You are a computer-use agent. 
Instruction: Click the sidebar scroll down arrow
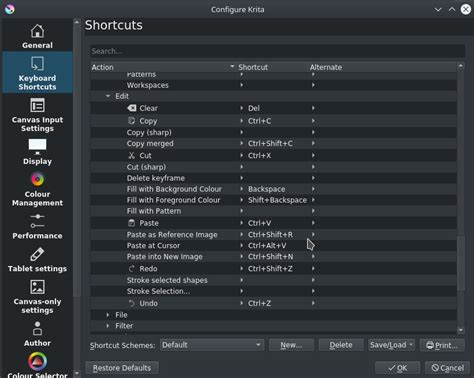[x=77, y=373]
